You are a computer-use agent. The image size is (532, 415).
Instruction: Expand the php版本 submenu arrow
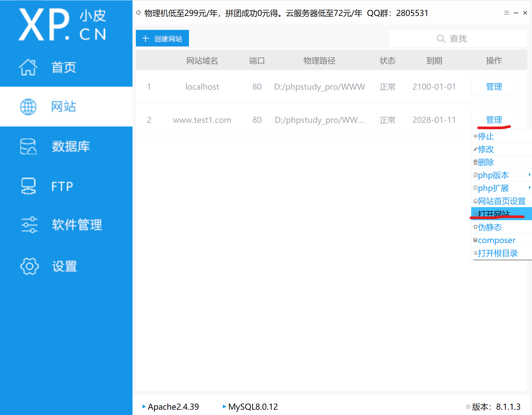click(x=529, y=175)
